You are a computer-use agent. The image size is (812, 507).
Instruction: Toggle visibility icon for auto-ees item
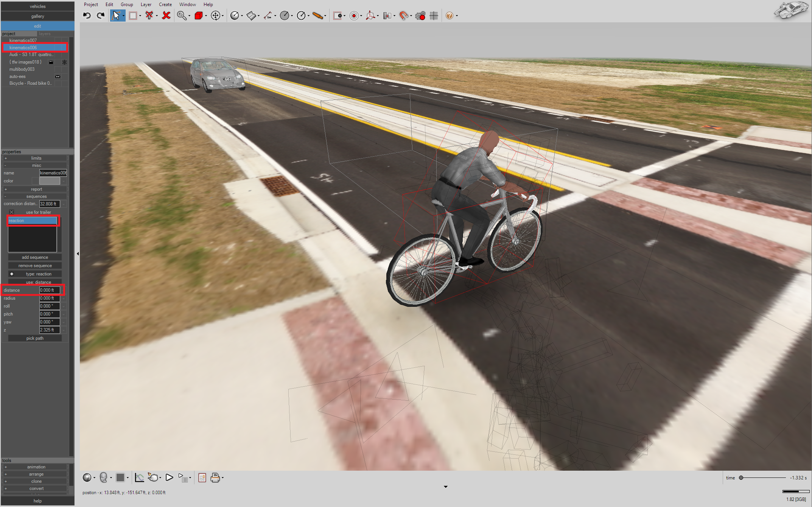[x=58, y=76]
